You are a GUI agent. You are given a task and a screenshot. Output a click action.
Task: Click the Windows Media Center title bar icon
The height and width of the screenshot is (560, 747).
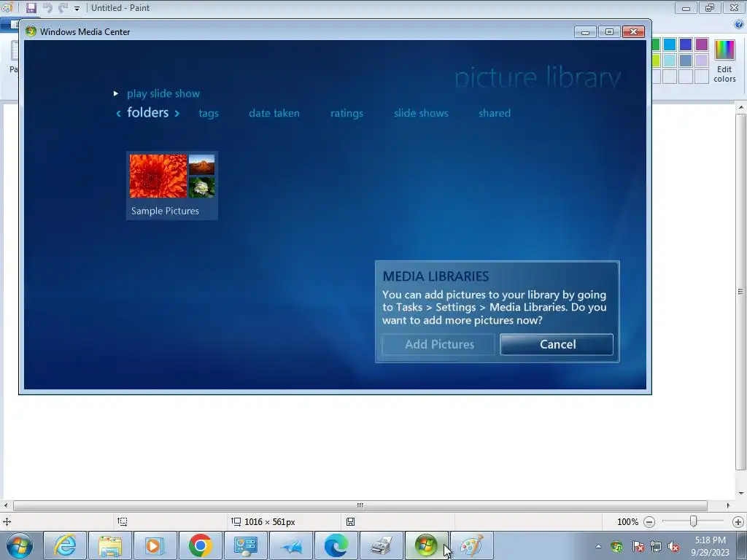click(31, 31)
